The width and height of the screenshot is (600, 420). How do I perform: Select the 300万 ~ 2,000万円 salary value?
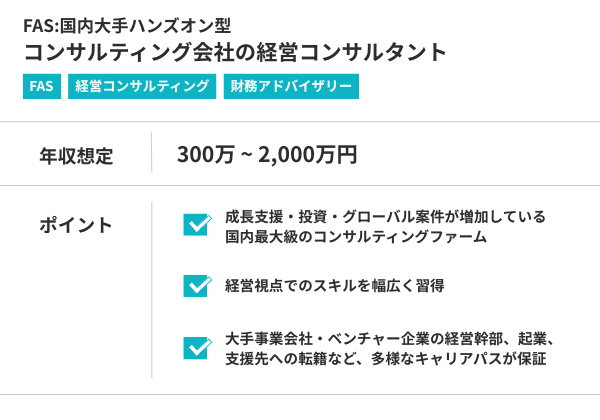(x=267, y=155)
